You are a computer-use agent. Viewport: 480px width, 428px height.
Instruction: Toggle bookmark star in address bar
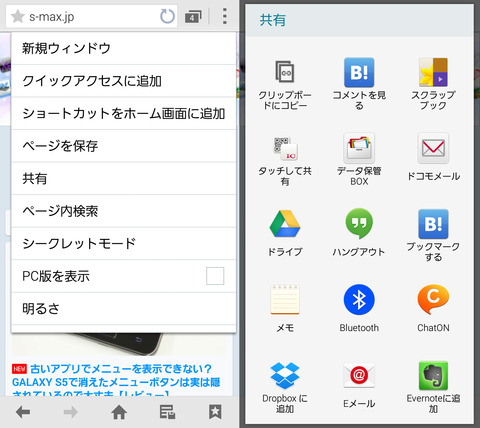coord(18,16)
